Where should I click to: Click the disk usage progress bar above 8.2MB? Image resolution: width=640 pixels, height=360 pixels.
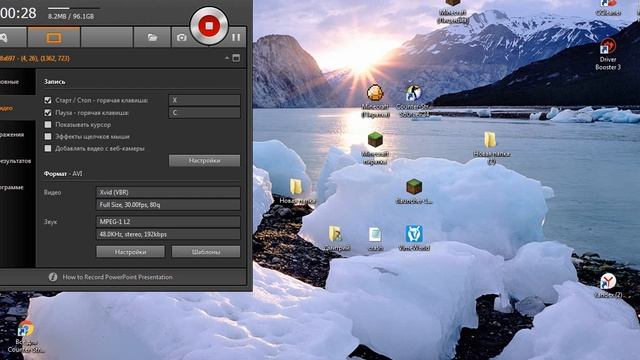coord(73,8)
